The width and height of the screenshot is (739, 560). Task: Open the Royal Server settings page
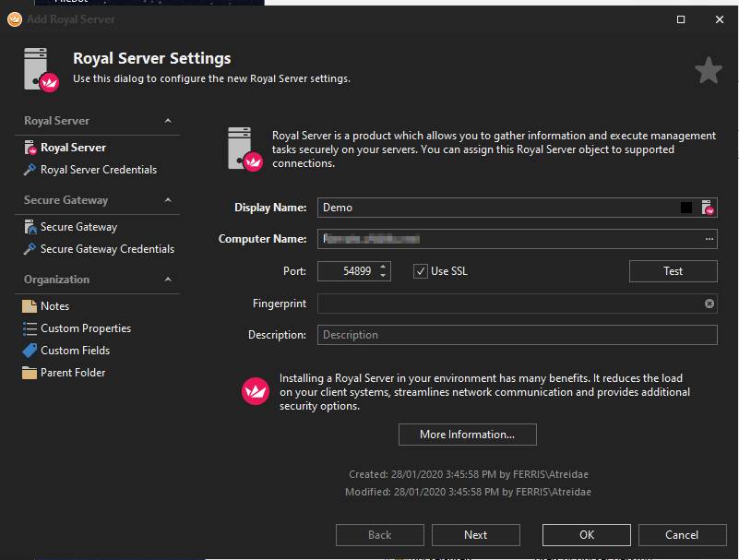click(73, 148)
